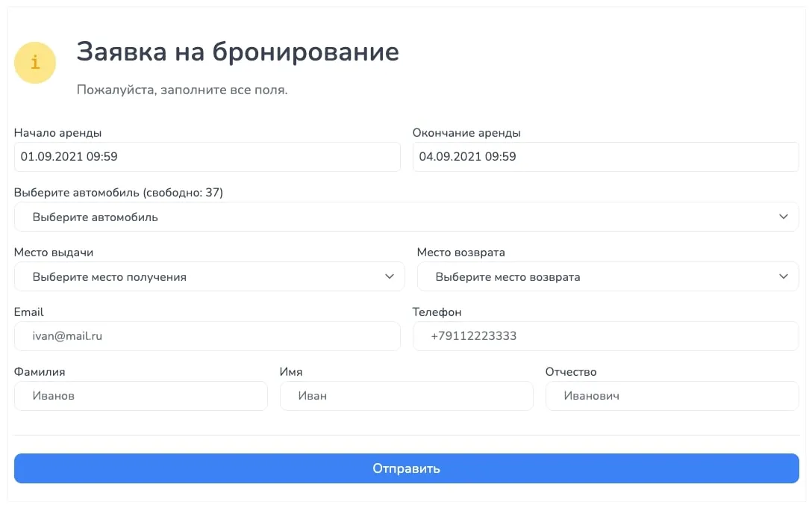Viewport: 812px width, 508px height.
Task: Click the Фамилия input field
Action: [141, 396]
